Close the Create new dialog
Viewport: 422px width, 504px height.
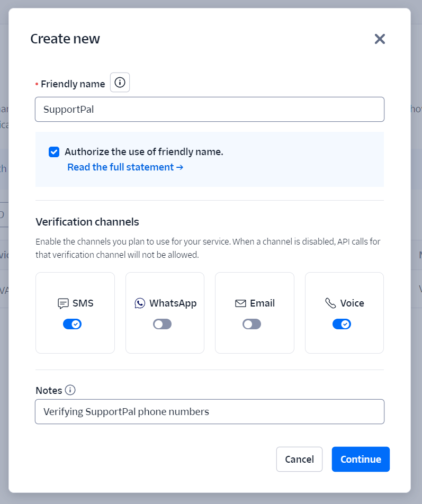[380, 39]
